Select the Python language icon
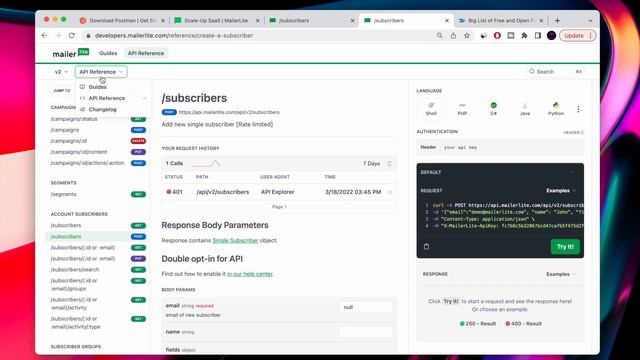 556,109
